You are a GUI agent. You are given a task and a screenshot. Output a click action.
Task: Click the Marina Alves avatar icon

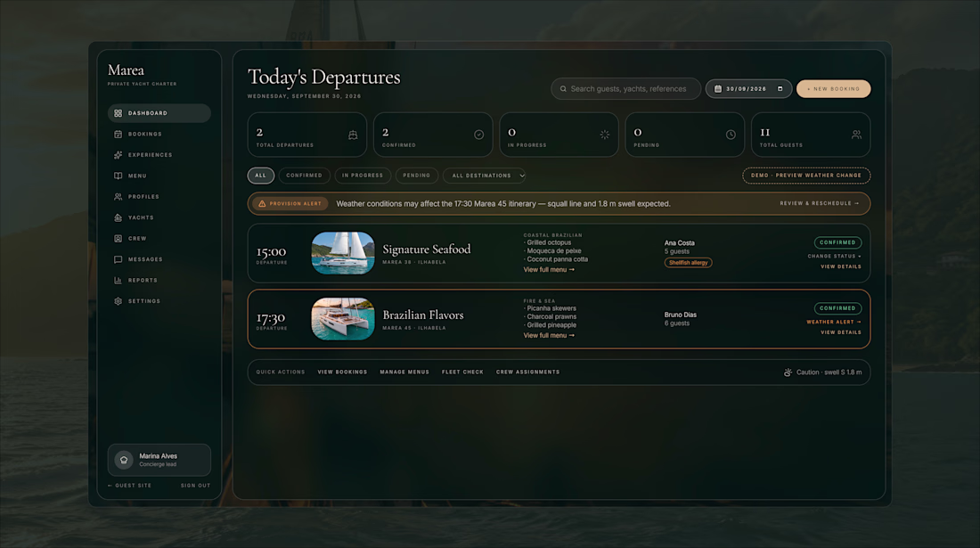click(x=124, y=460)
